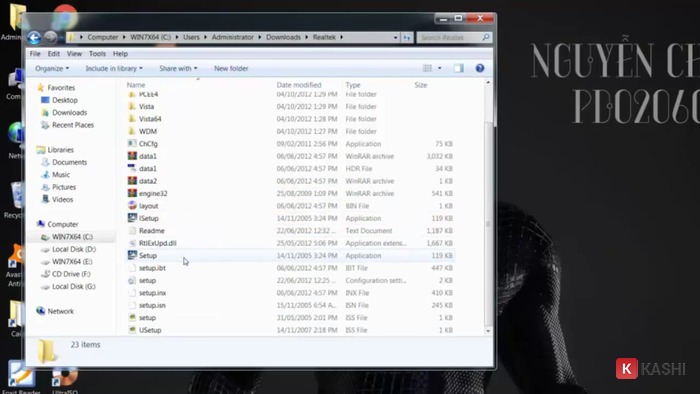The height and width of the screenshot is (394, 700).
Task: Open Downloads in Favorites
Action: [x=69, y=112]
